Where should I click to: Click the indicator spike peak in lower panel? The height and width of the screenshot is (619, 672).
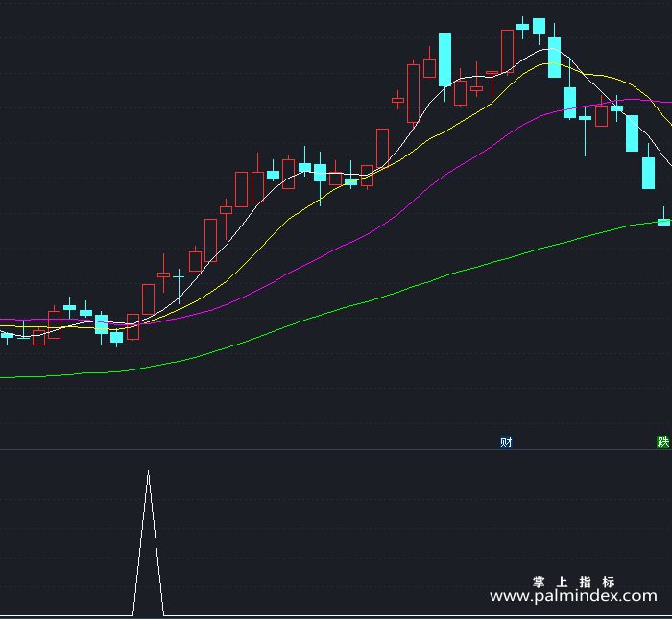pyautogui.click(x=148, y=473)
